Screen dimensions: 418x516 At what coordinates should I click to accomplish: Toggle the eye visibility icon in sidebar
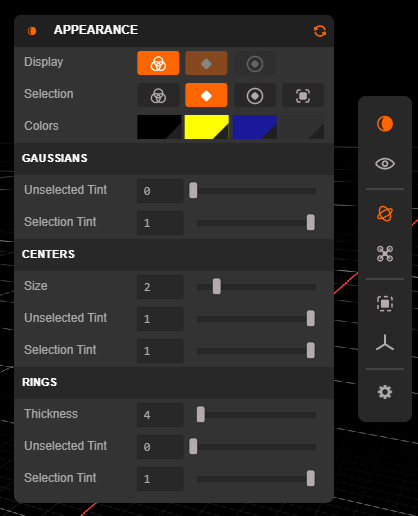point(385,164)
